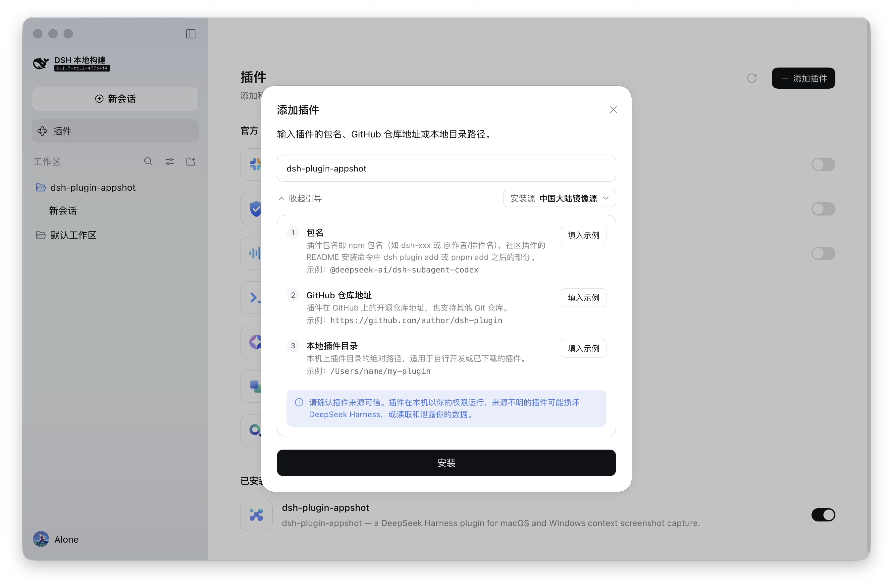Select the 插件 sidebar item
The width and height of the screenshot is (893, 588).
[115, 131]
